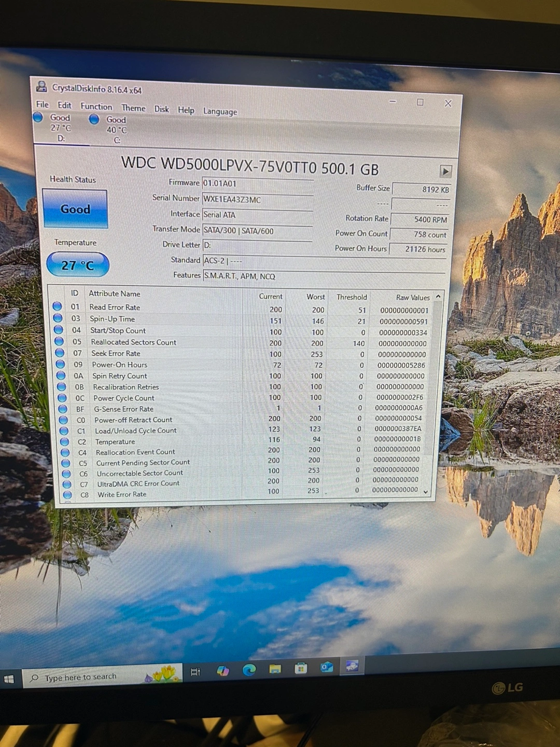
Task: Open Task View from the taskbar
Action: (x=195, y=672)
